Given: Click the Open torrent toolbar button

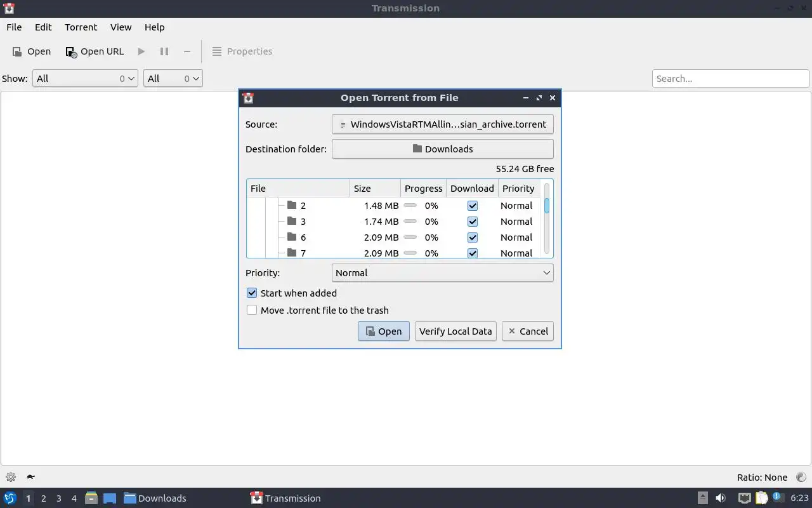Looking at the screenshot, I should pyautogui.click(x=32, y=51).
